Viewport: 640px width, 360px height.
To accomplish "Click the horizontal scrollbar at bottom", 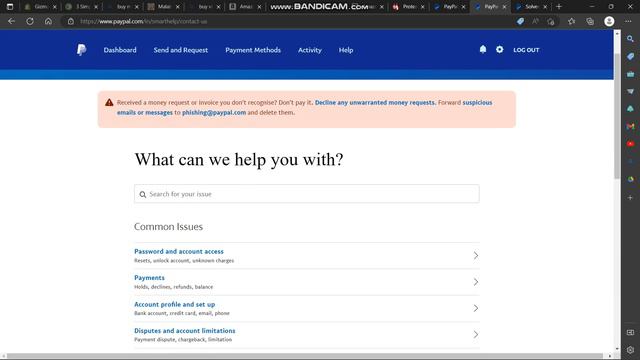I will tap(304, 356).
